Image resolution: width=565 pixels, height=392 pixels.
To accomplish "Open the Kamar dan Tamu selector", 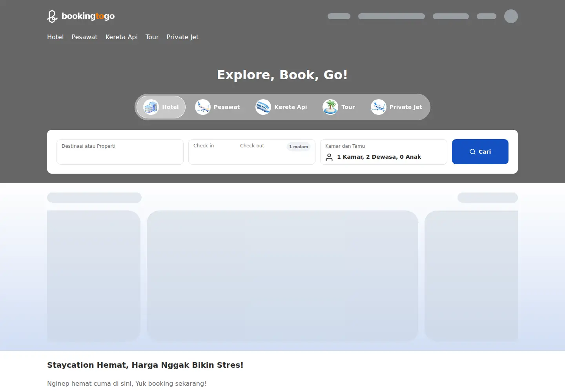I will tap(384, 152).
